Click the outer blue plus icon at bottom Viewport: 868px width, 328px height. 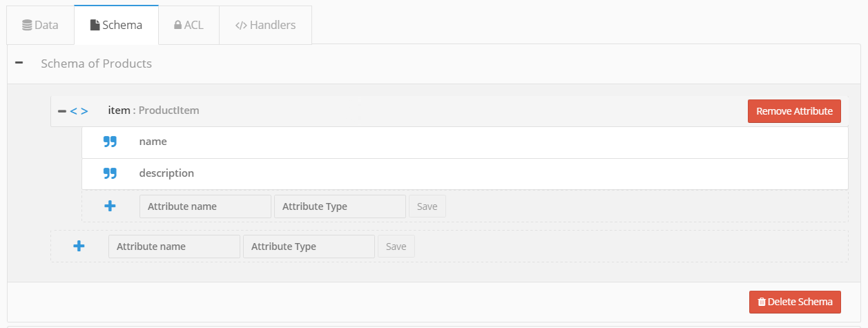point(79,246)
